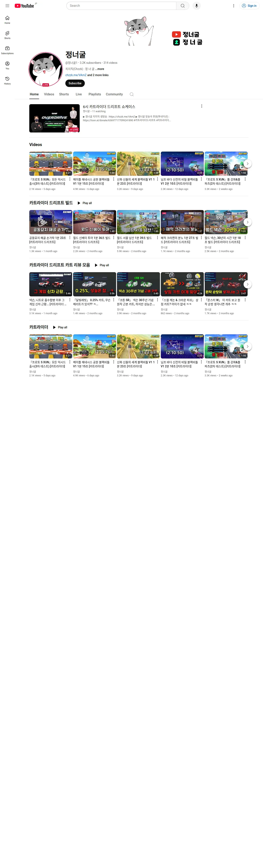Open options for 『프로토 S XUN』 풀 강화 video in Videos row
The image size is (263, 868).
[245, 179]
